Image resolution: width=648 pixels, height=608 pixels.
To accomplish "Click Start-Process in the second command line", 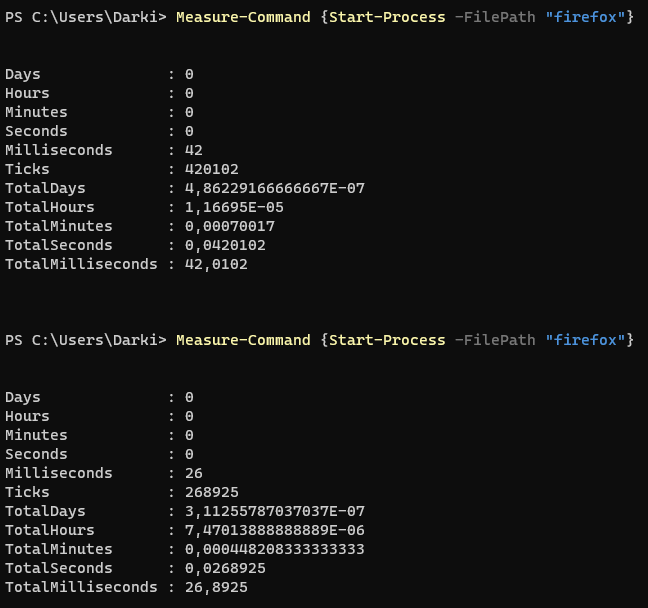I will 387,340.
